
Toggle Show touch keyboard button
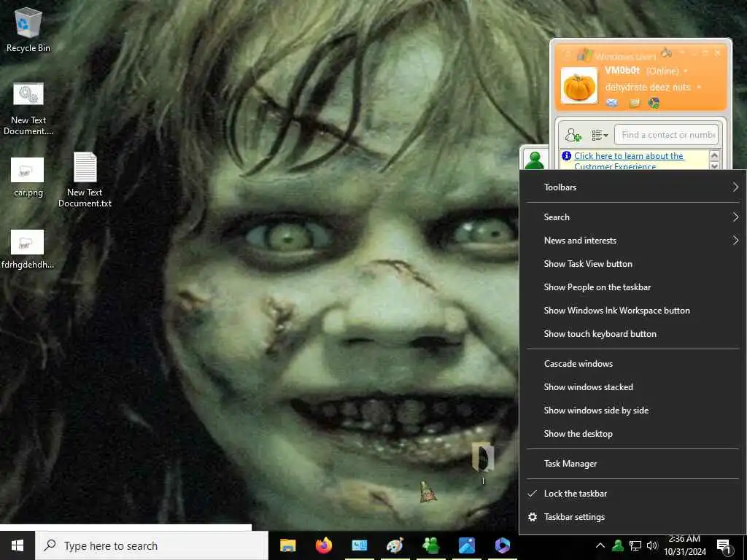633,334
